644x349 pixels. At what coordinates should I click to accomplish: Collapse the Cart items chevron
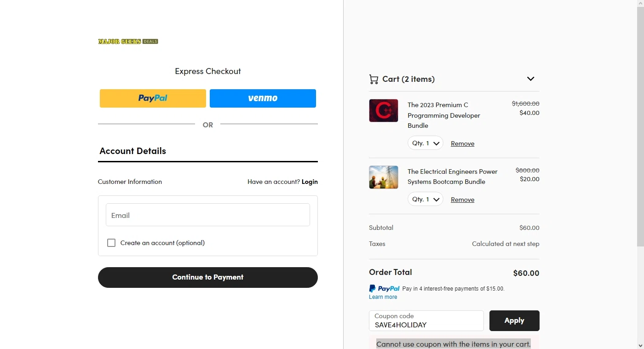click(x=530, y=79)
